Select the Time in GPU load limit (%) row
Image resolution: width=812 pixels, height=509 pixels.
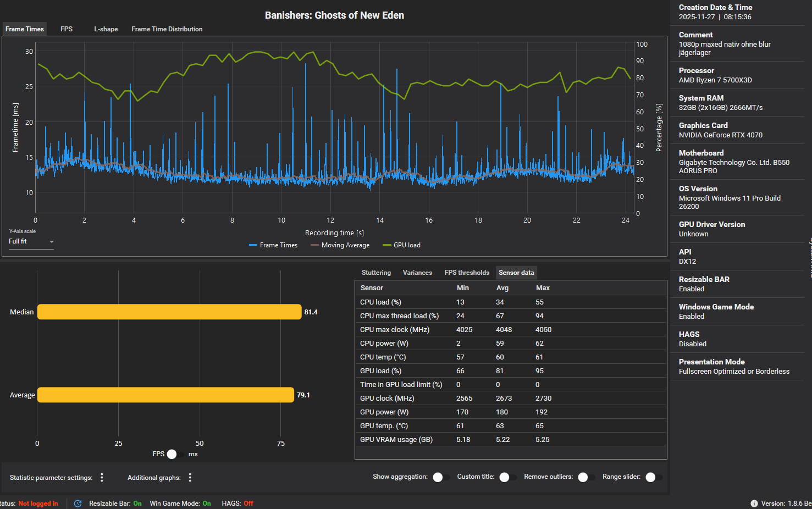pos(511,385)
